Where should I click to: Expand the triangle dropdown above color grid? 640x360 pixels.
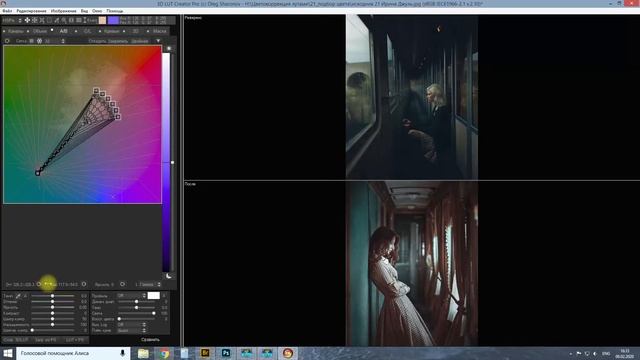coord(158,41)
